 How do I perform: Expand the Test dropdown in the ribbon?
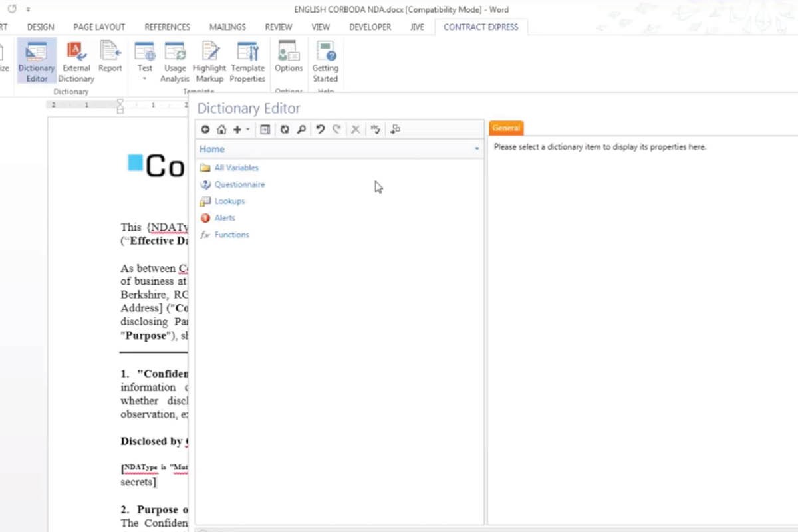coord(144,78)
